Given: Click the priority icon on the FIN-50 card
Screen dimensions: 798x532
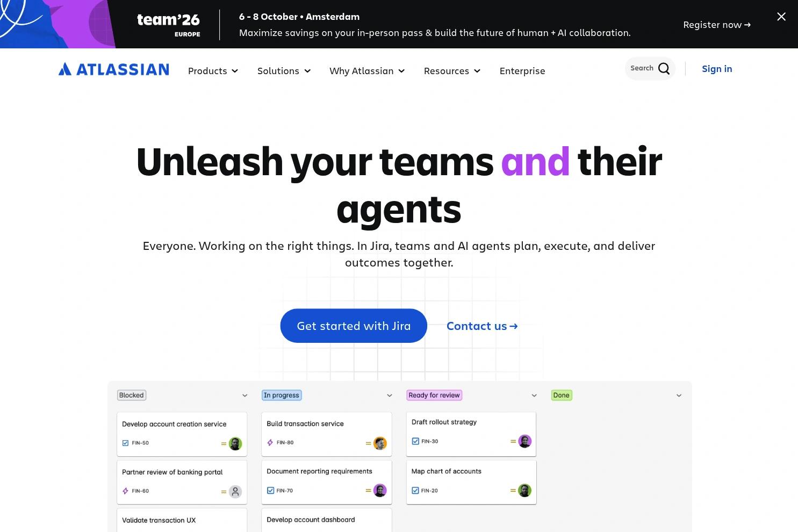Looking at the screenshot, I should tap(224, 444).
